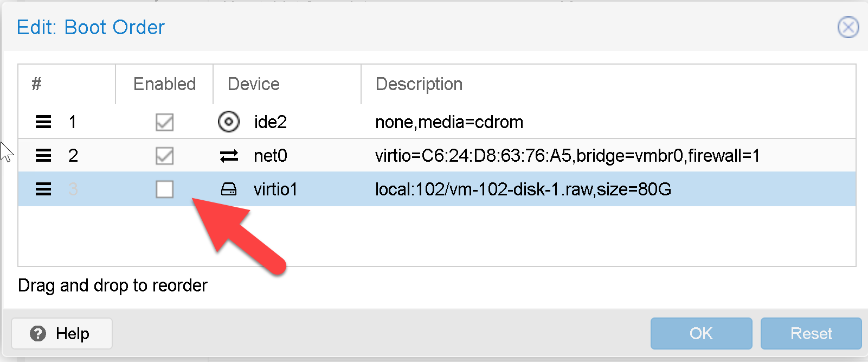The height and width of the screenshot is (362, 868).
Task: Open the Help documentation
Action: (x=61, y=333)
